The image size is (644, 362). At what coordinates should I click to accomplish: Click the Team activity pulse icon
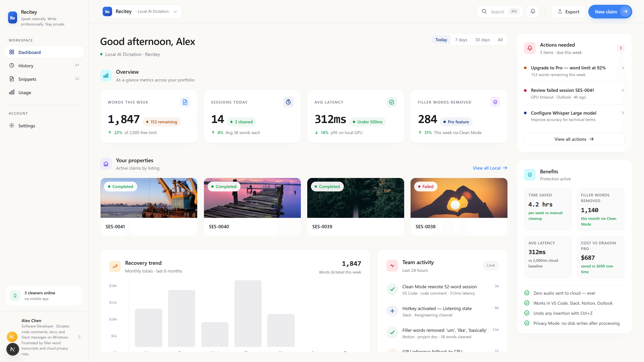click(392, 266)
